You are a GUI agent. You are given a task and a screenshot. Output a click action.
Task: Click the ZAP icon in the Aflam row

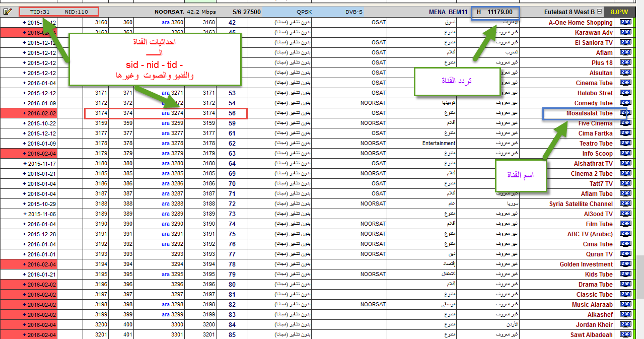[x=625, y=52]
